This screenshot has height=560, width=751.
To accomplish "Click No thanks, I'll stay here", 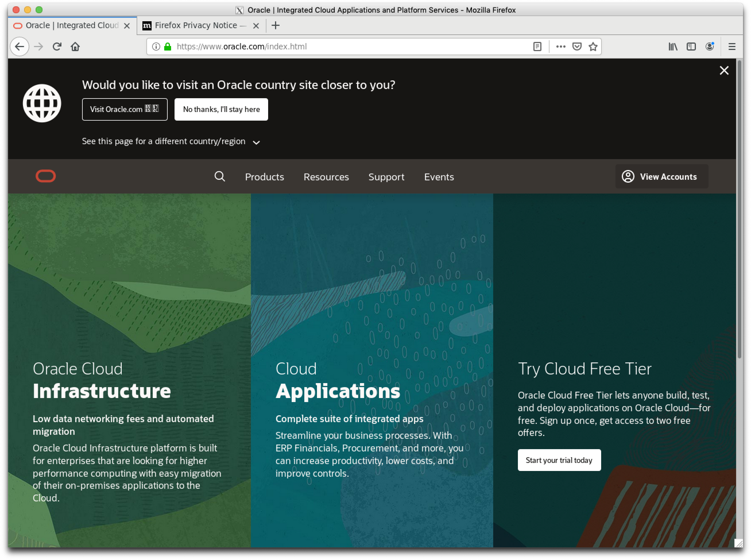I will pos(221,109).
